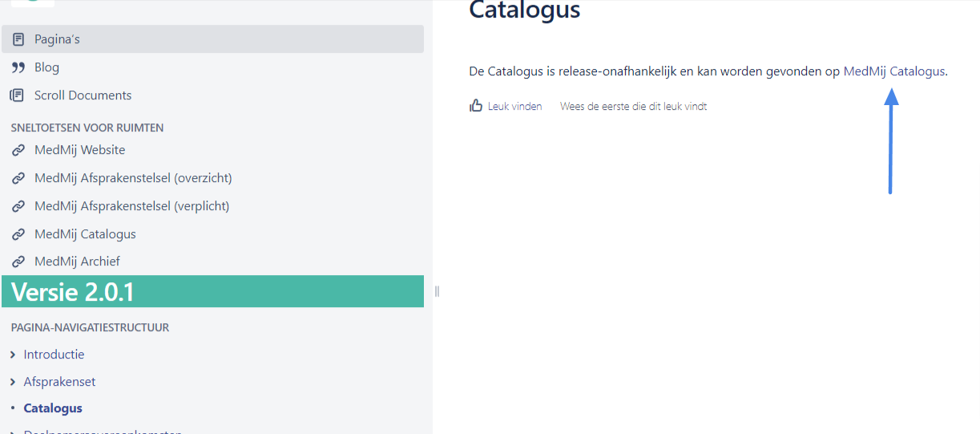This screenshot has height=434, width=980.
Task: Click the thumbs-up like icon
Action: click(x=476, y=106)
